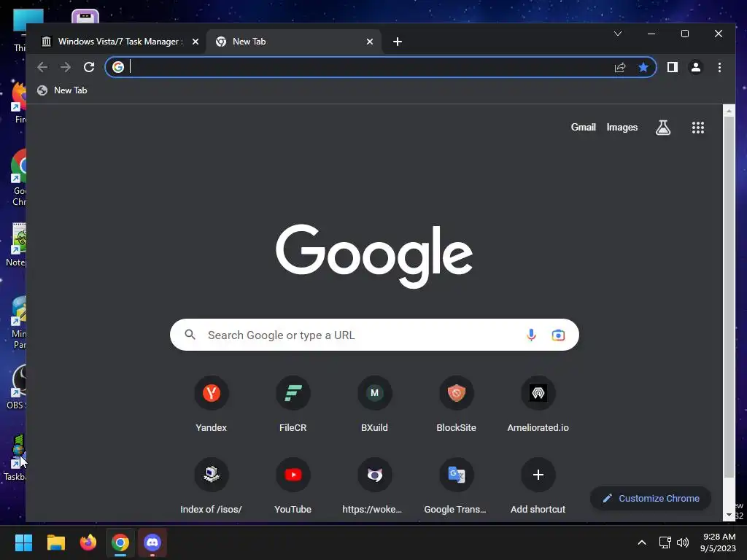Show hidden system tray icons
747x560 pixels.
(x=642, y=542)
